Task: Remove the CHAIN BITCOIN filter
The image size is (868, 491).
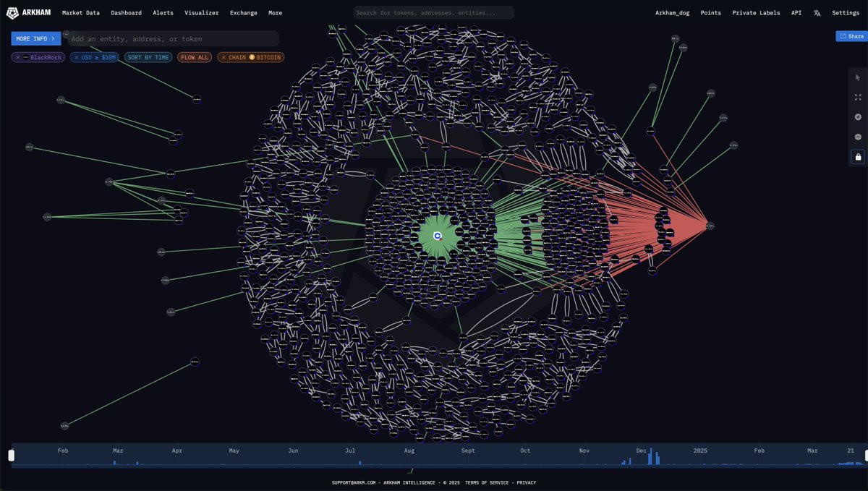Action: [224, 57]
